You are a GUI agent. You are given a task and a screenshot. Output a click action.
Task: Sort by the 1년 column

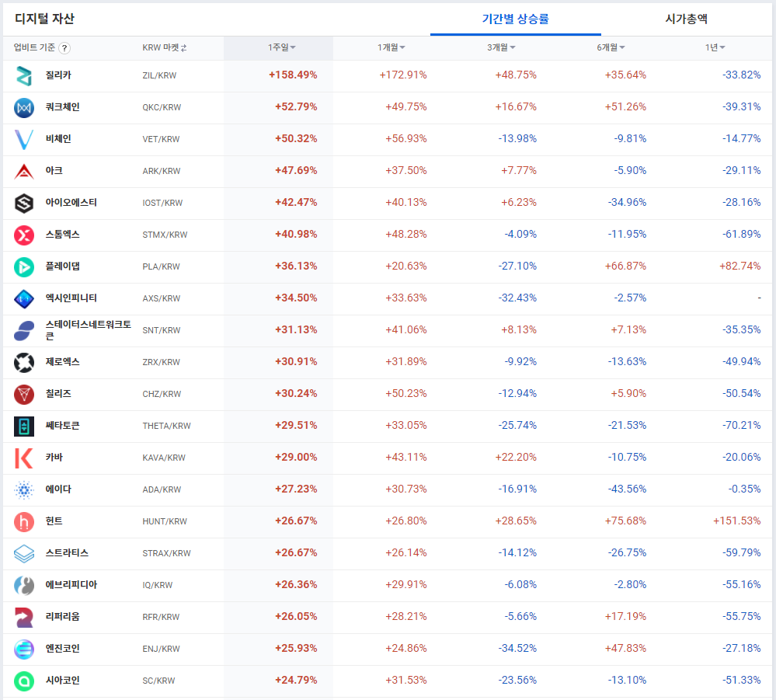(715, 47)
